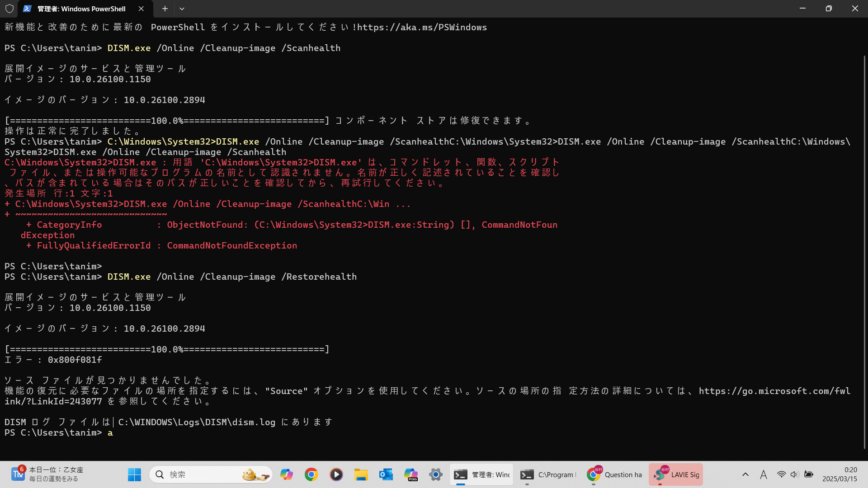Launch Google Chrome from taskbar

[311, 474]
